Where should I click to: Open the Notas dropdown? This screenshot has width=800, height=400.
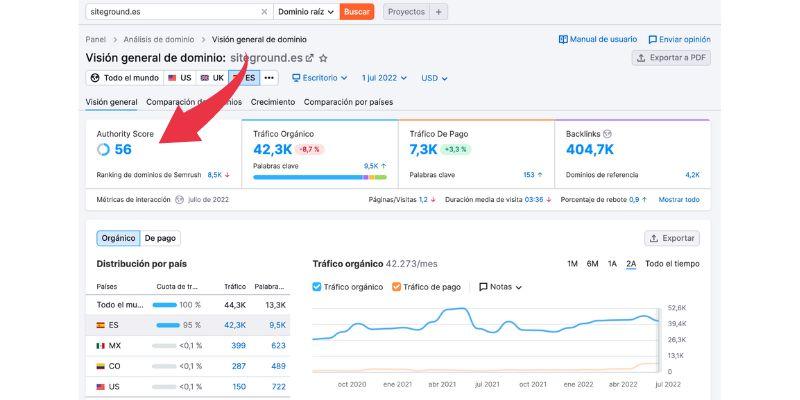click(x=501, y=287)
